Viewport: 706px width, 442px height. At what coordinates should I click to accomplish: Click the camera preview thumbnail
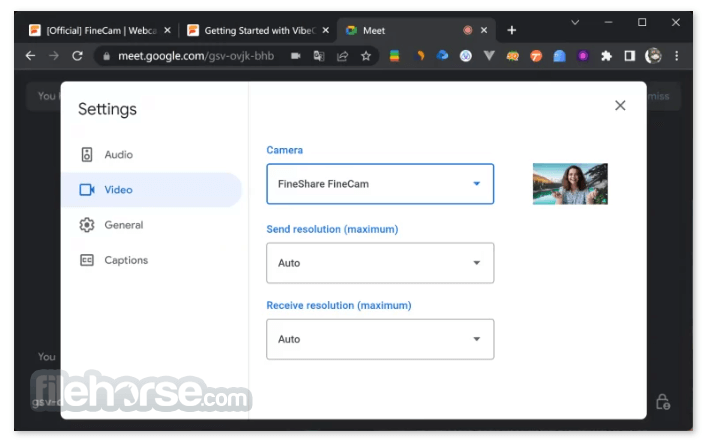tap(570, 184)
